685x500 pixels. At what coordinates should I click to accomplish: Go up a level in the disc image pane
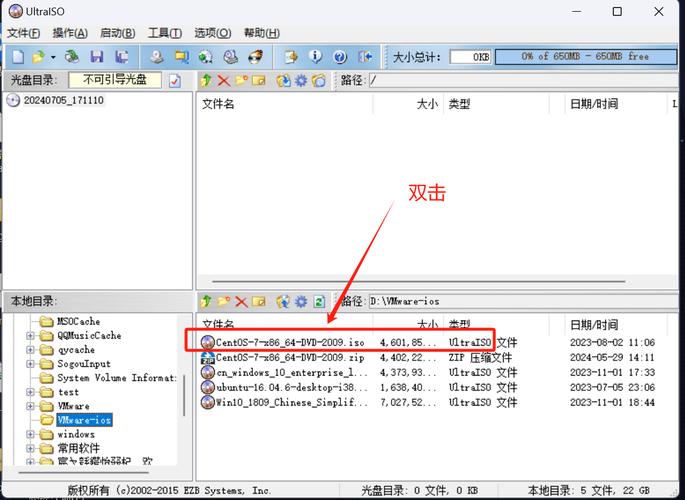click(206, 80)
